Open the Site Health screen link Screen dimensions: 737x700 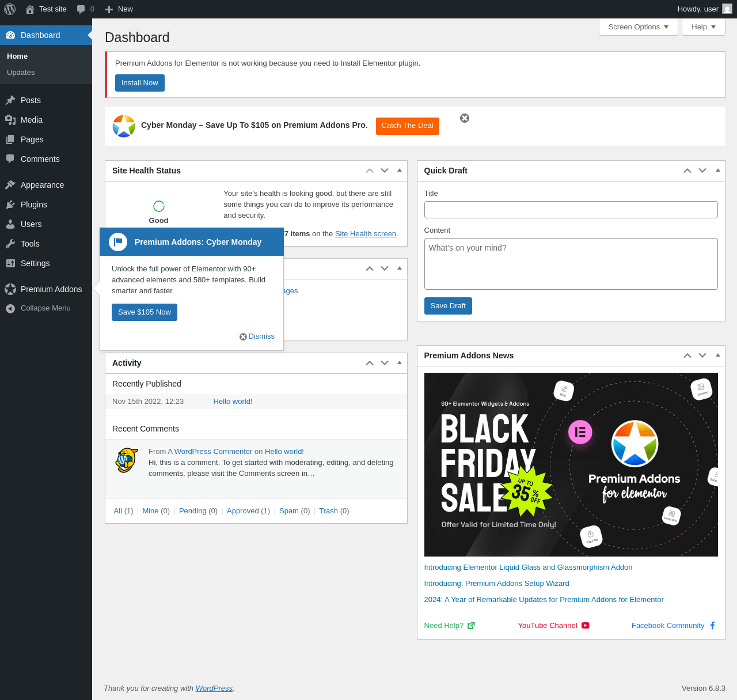point(366,234)
